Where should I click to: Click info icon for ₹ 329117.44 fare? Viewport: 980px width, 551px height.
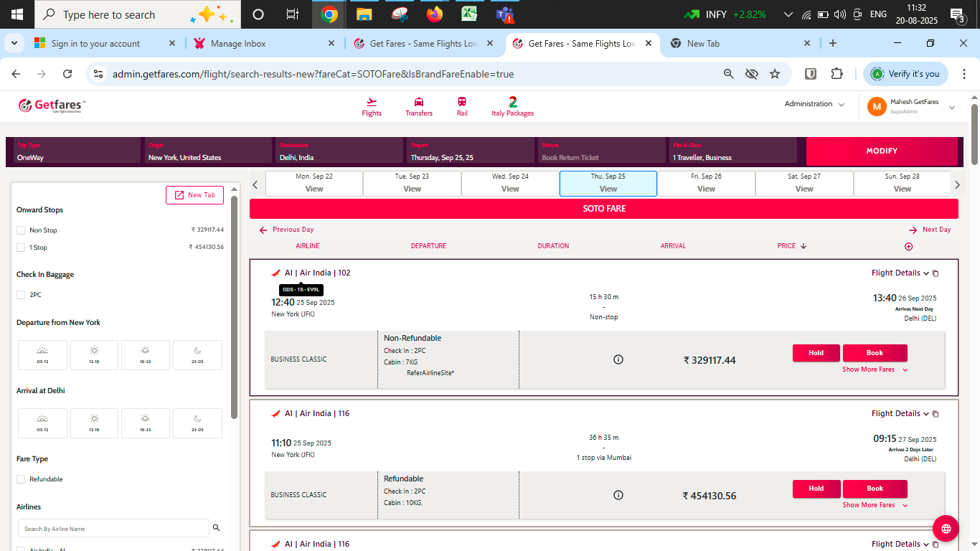coord(618,359)
